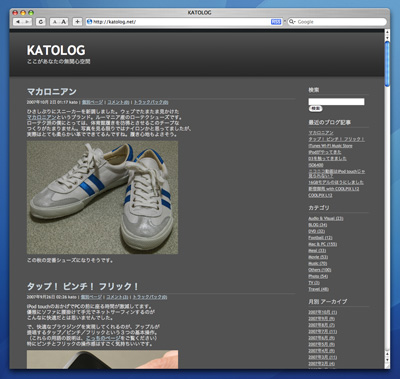Open the マカロニアン link under recent entries
The image size is (400, 379).
tap(321, 133)
